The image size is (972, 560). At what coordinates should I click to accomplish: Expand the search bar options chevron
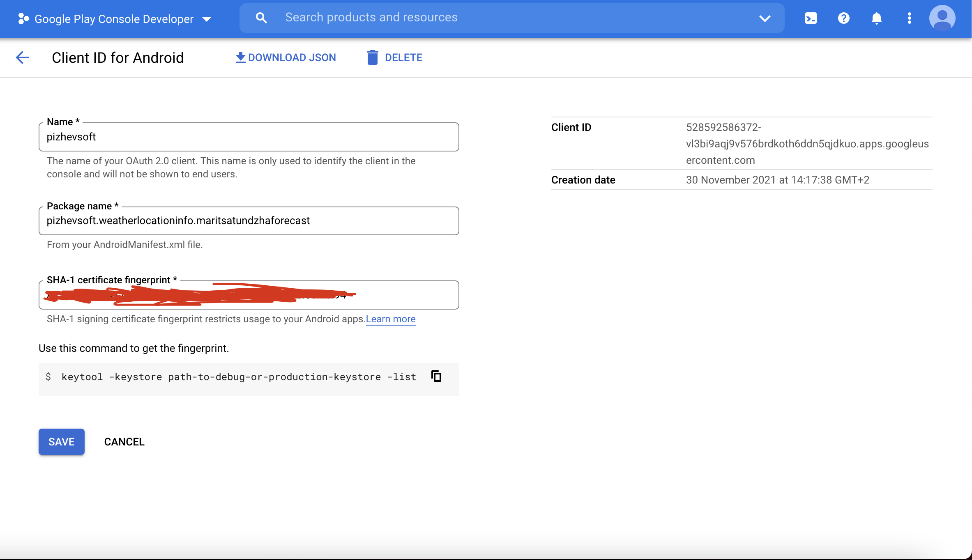pos(765,18)
